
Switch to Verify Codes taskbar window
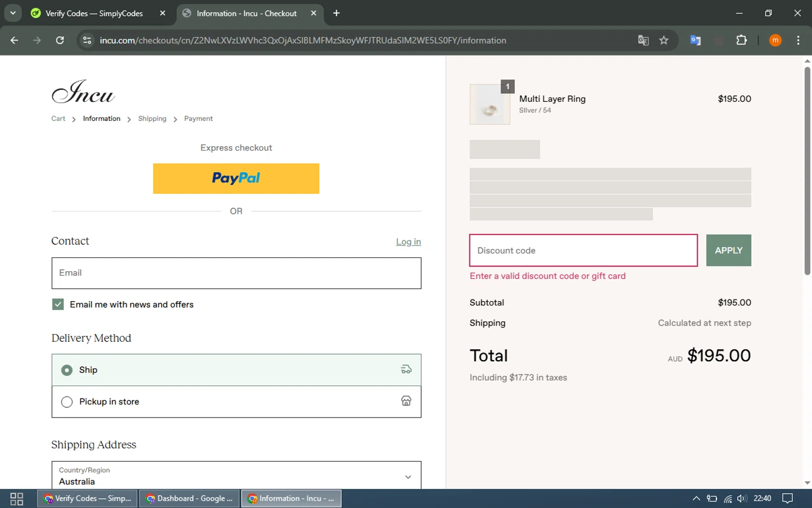pos(87,498)
